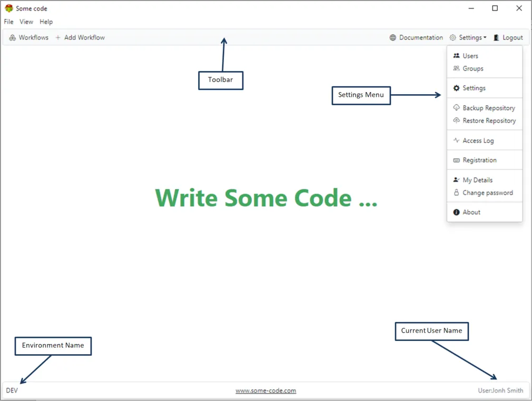This screenshot has width=532, height=401.
Task: Select Registration from the settings menu
Action: 479,160
